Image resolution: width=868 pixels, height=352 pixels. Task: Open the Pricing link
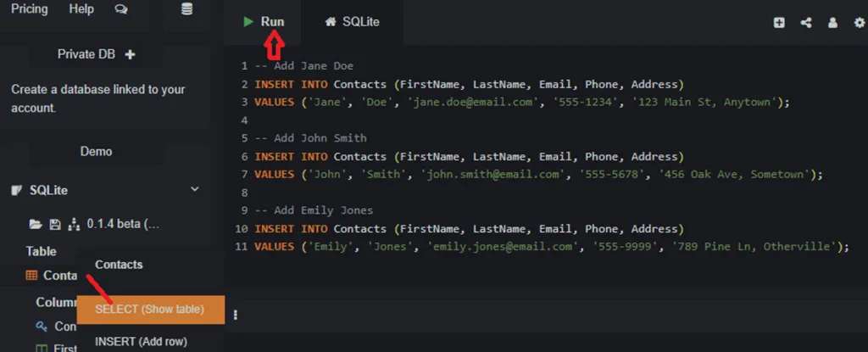(x=30, y=9)
